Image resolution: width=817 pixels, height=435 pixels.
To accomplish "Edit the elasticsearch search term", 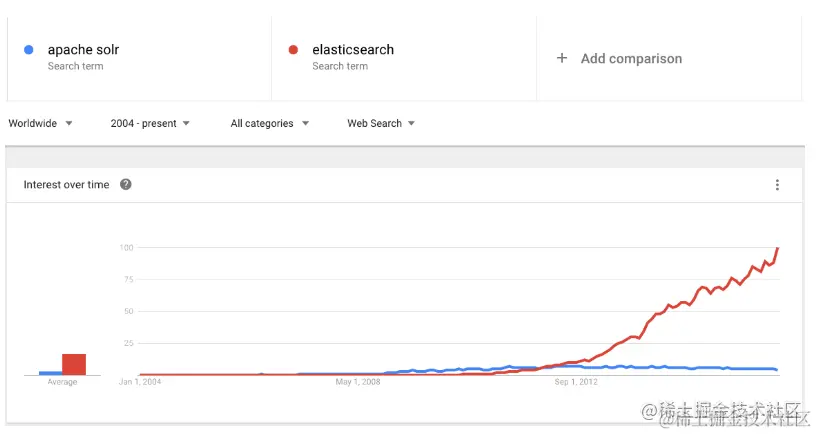I will pos(353,49).
